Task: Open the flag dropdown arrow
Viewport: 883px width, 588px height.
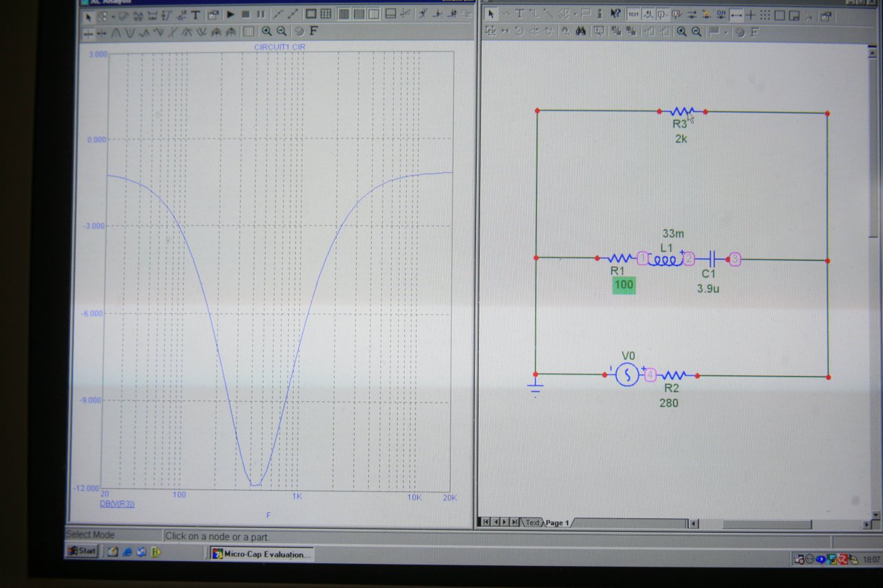Action: (x=726, y=32)
